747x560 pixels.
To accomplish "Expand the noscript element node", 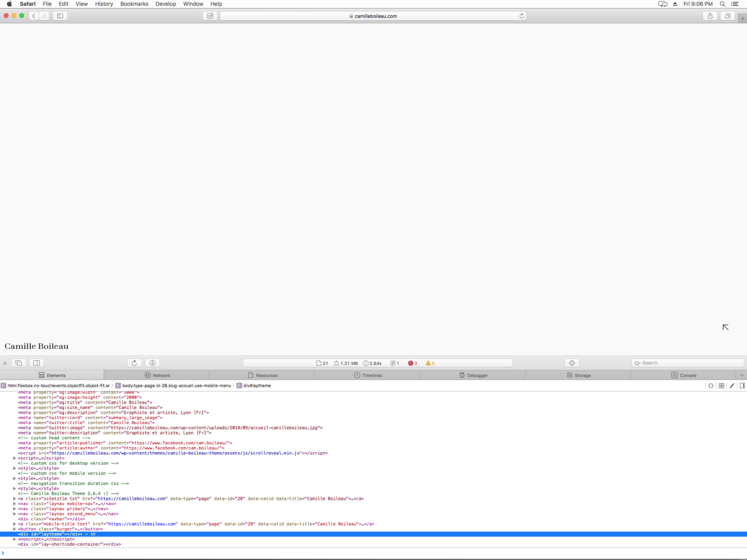I will [x=14, y=539].
